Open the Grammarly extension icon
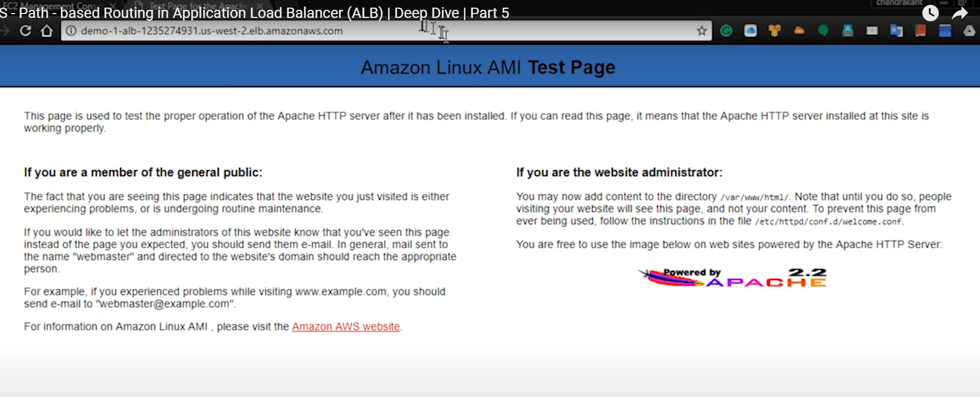This screenshot has width=980, height=397. click(726, 31)
